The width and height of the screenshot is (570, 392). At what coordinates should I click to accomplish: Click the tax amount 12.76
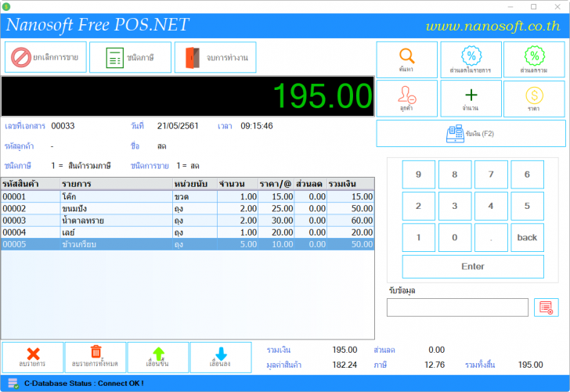[x=435, y=365]
